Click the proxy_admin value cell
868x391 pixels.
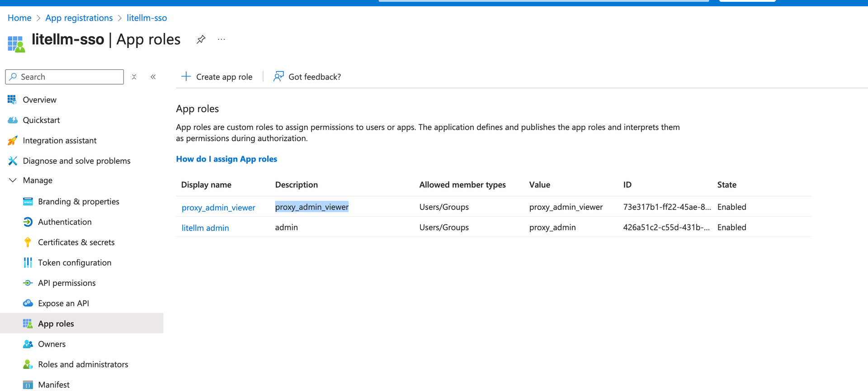coord(552,227)
